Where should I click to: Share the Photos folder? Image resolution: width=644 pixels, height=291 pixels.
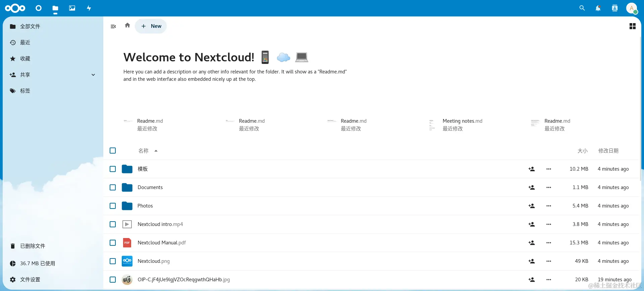pos(532,206)
